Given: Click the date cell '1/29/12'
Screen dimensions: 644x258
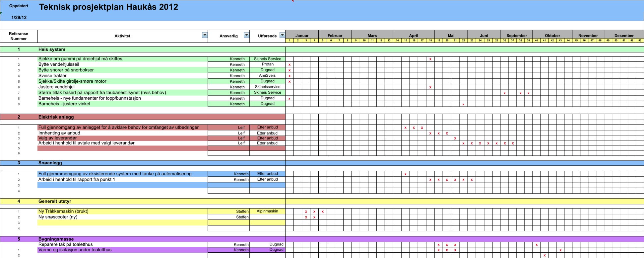Looking at the screenshot, I should coord(19,18).
